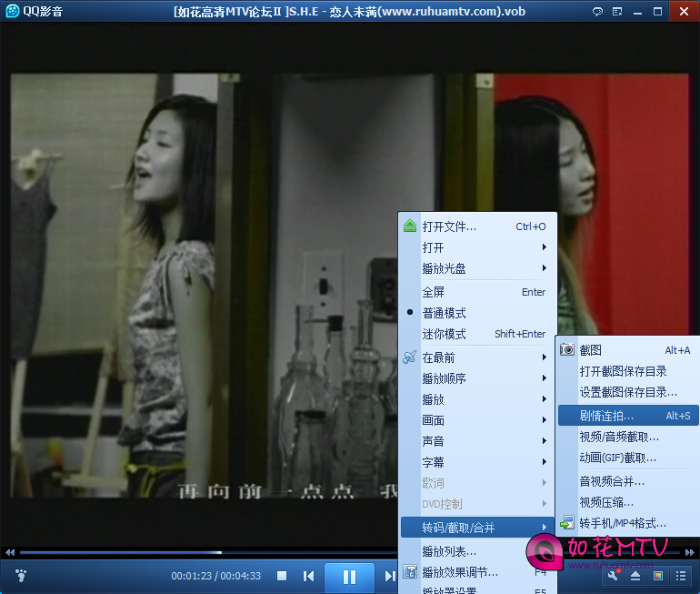700x594 pixels.
Task: Choose 转手机/MP4格式... option
Action: (x=628, y=523)
